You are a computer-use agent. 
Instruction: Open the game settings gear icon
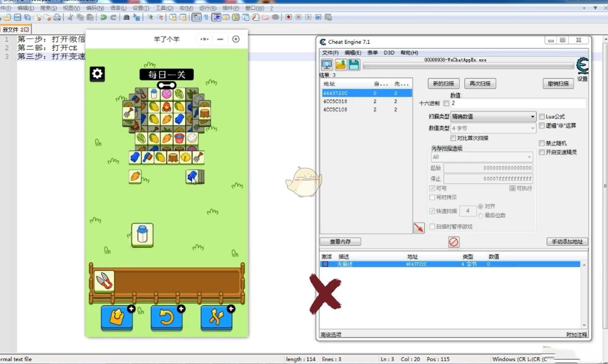click(97, 74)
